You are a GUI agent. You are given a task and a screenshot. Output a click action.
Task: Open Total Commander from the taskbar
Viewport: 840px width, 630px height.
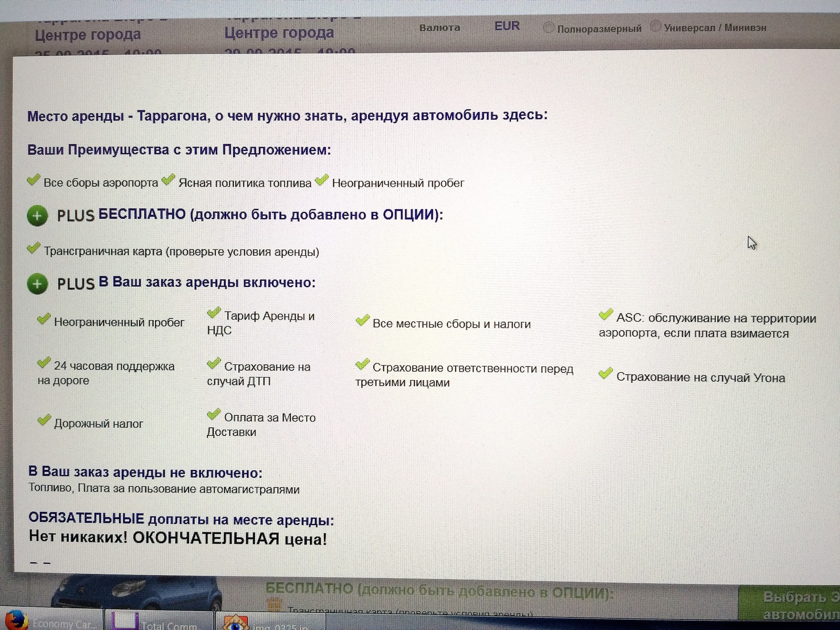pyautogui.click(x=125, y=621)
